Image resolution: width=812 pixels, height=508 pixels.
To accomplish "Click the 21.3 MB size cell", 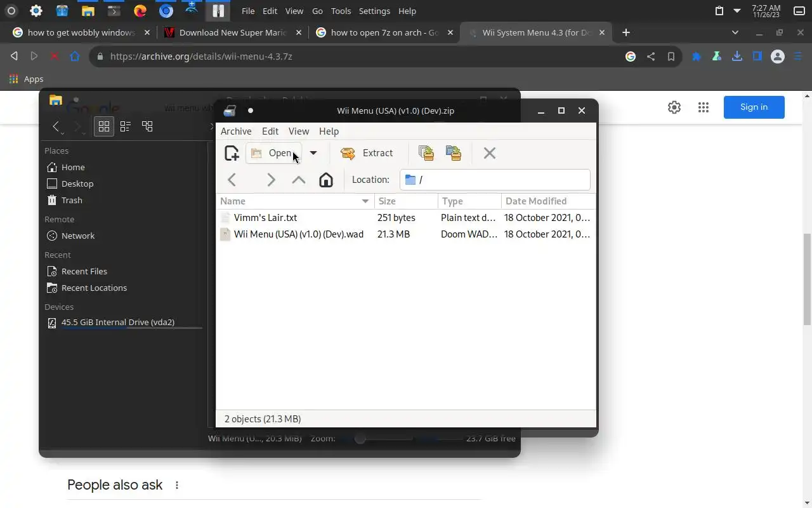I will (393, 234).
